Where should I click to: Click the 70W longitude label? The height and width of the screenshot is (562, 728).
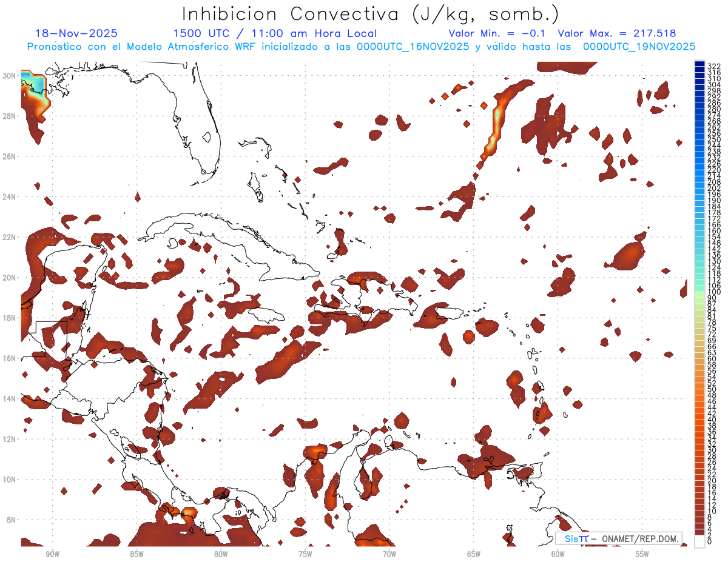coord(389,554)
